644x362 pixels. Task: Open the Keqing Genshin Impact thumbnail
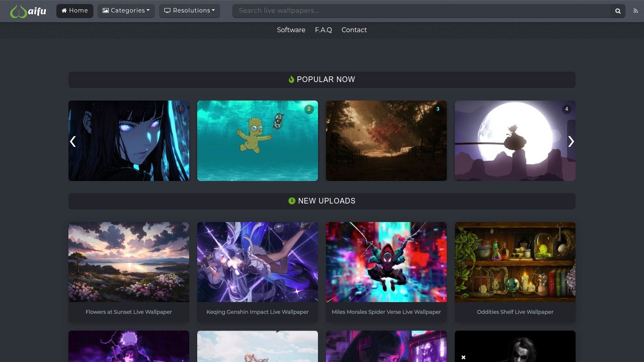(x=258, y=262)
